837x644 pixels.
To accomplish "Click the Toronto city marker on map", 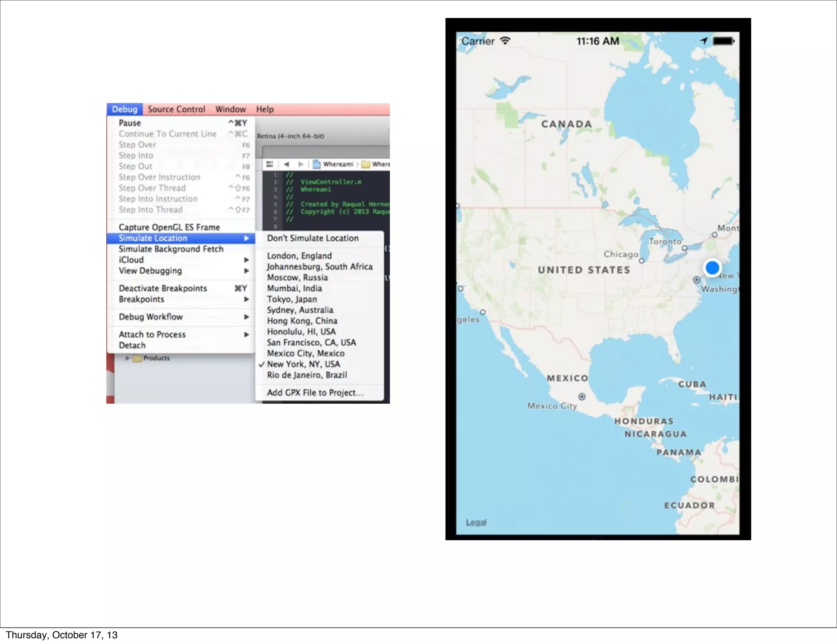I will click(x=685, y=248).
